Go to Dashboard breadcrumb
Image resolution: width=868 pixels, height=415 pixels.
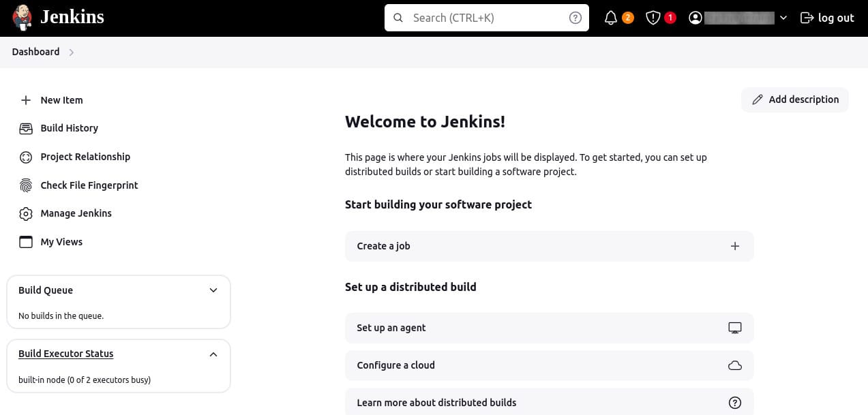35,52
